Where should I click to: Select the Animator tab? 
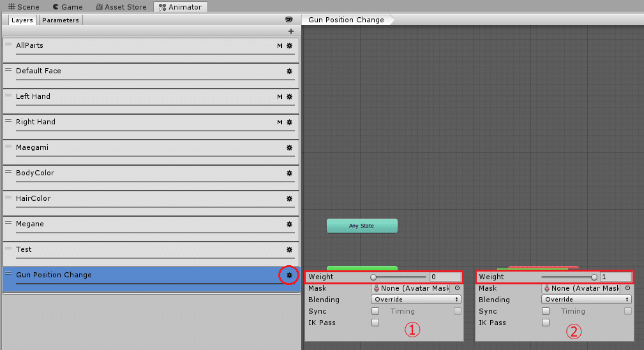pyautogui.click(x=180, y=7)
